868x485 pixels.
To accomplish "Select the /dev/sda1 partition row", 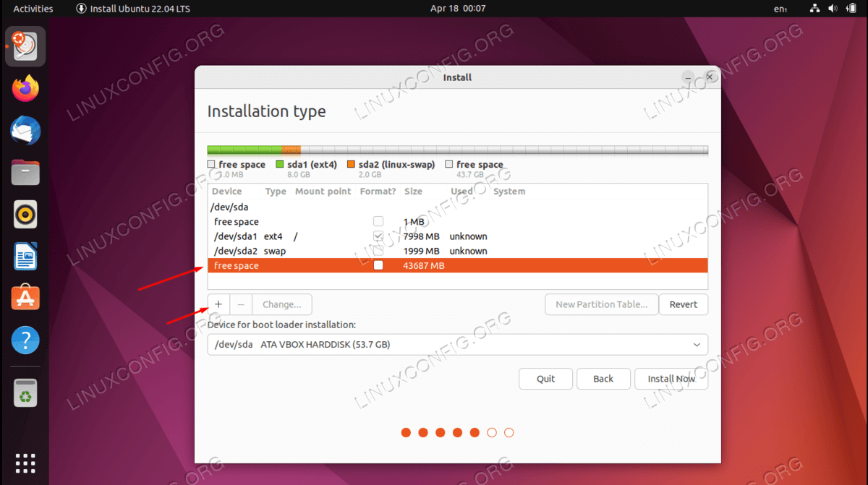I will tap(458, 236).
